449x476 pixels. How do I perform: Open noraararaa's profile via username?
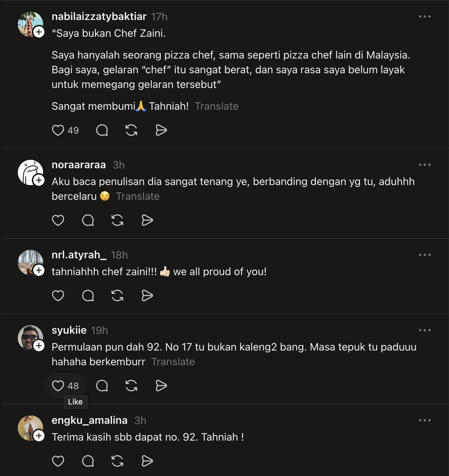tap(79, 165)
